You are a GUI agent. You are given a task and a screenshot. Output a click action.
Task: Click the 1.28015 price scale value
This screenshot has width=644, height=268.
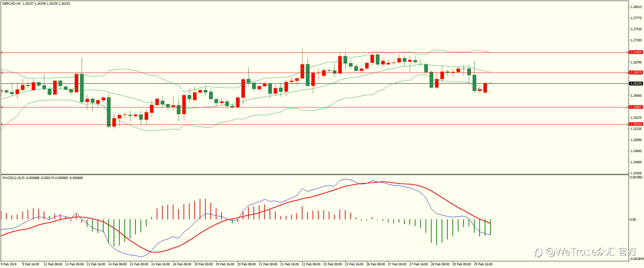[636, 7]
